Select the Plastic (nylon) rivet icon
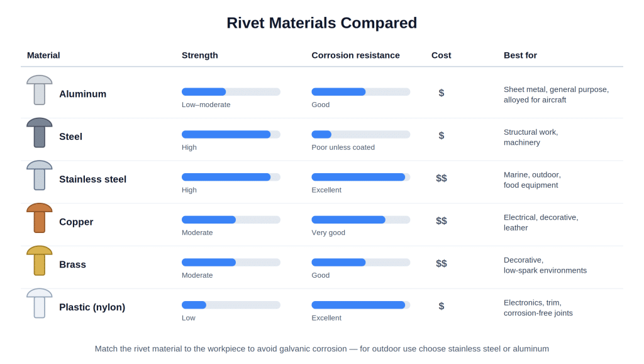This screenshot has height=364, width=644. point(40,303)
